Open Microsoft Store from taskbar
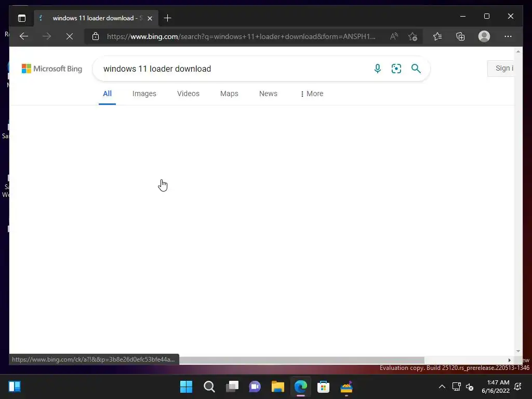The image size is (532, 399). coord(323,387)
